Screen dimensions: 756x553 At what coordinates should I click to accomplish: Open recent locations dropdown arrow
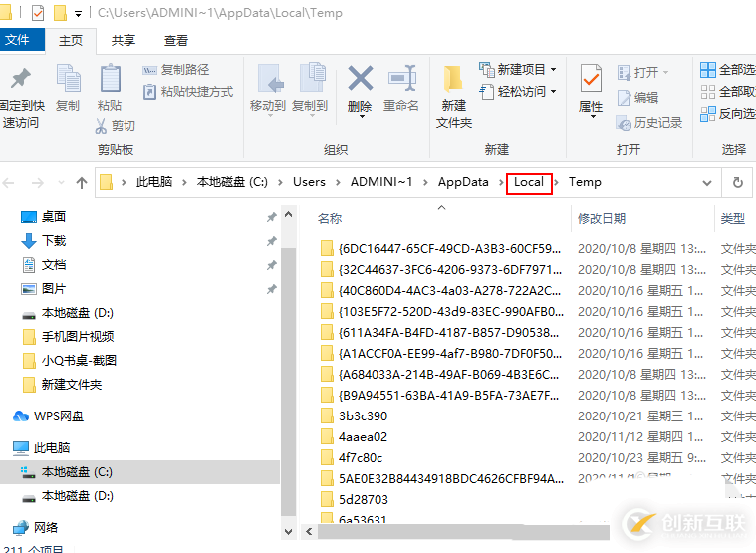click(x=61, y=183)
